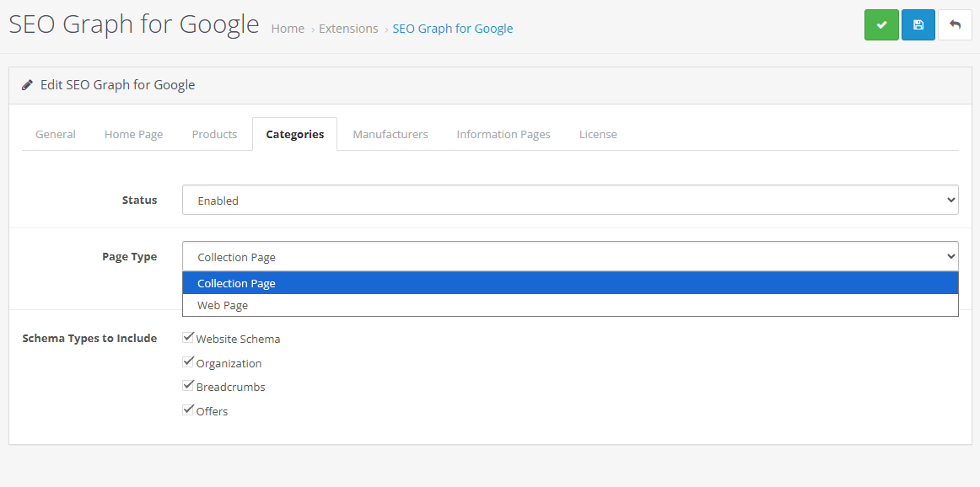980x487 pixels.
Task: Toggle the Breadcrumbs checkbox
Action: point(189,386)
